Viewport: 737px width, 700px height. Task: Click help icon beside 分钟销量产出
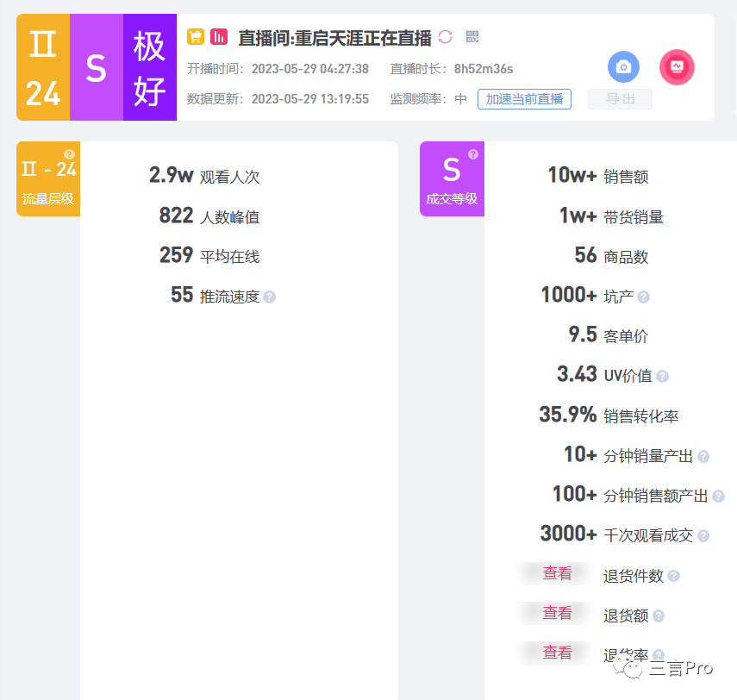703,457
